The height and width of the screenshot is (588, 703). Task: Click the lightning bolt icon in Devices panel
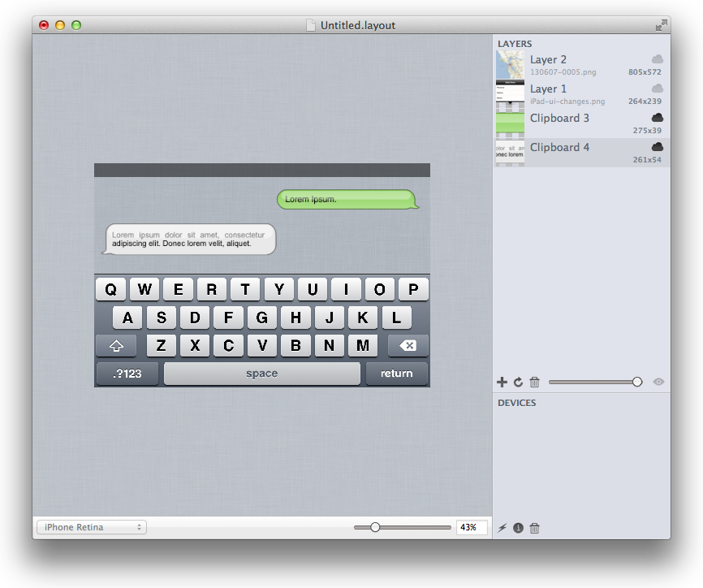[x=502, y=528]
